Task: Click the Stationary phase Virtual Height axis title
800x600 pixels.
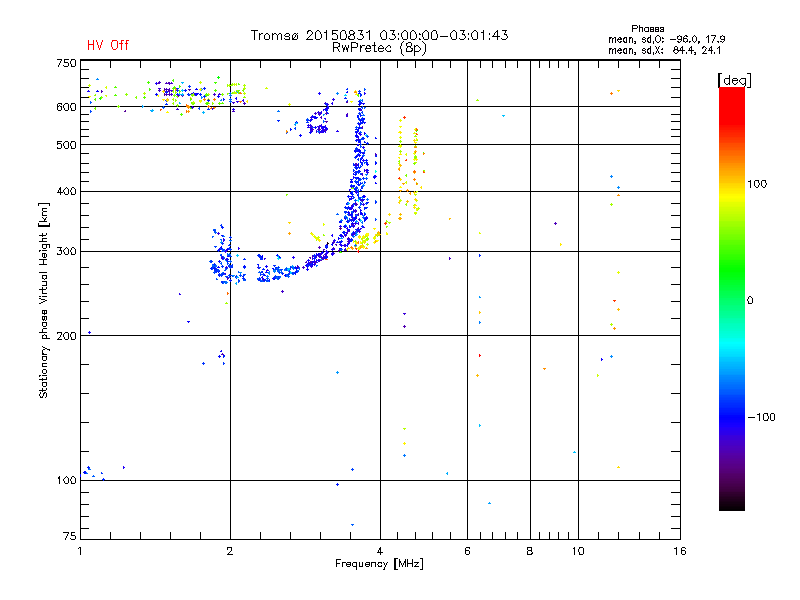Action: coord(44,301)
